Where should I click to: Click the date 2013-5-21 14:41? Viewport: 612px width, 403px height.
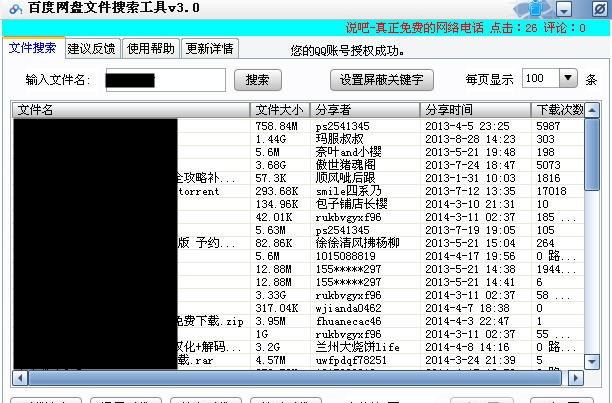pos(470,282)
